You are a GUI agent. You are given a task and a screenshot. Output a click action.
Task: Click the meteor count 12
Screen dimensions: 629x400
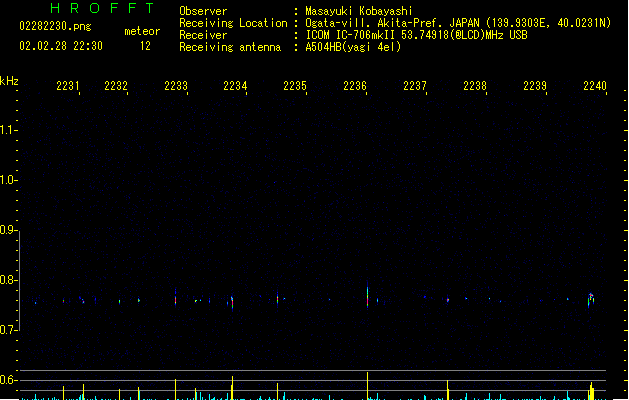(145, 46)
